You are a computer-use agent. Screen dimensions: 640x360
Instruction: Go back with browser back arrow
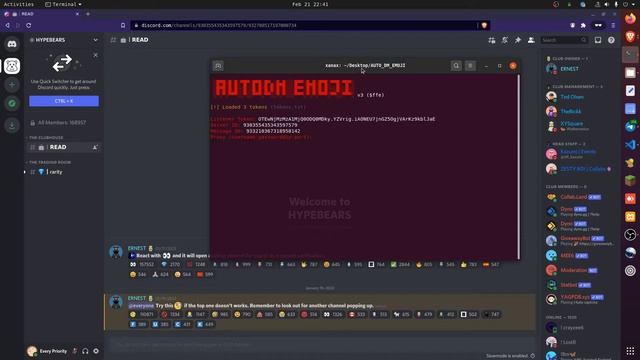pyautogui.click(x=7, y=25)
